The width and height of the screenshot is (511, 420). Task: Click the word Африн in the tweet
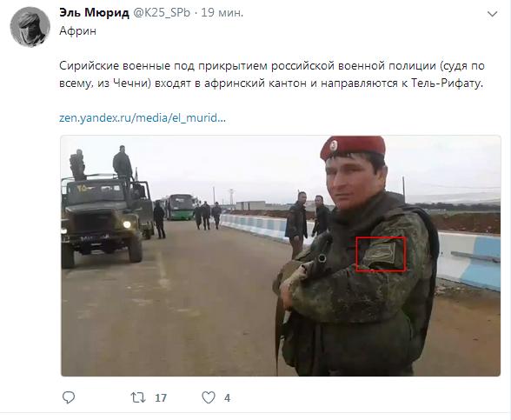(78, 31)
